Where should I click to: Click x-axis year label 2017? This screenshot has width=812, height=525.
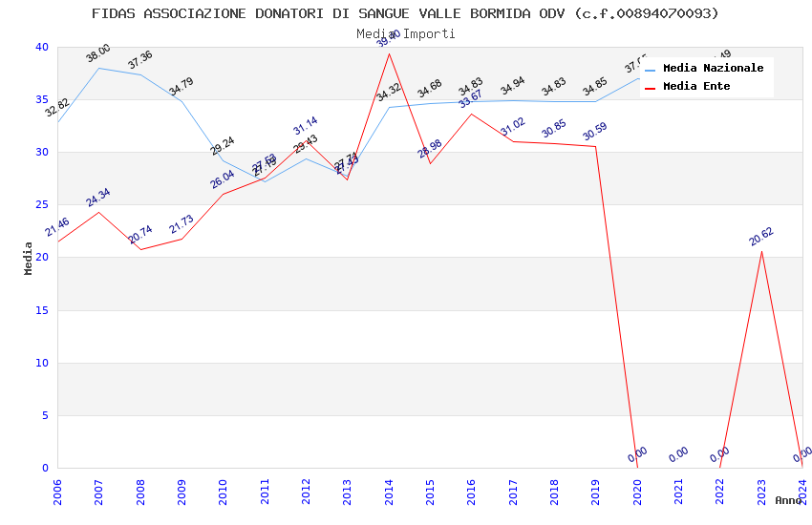click(x=513, y=492)
